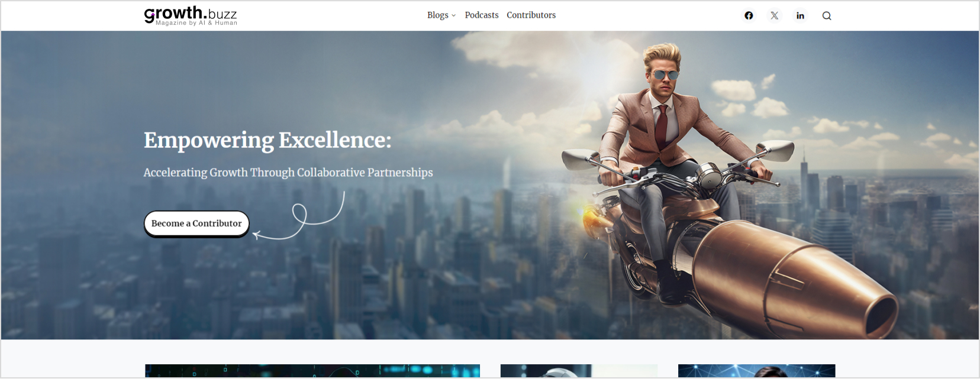Select the Accelerating Growth subheading text
Image resolution: width=980 pixels, height=379 pixels.
pos(288,173)
